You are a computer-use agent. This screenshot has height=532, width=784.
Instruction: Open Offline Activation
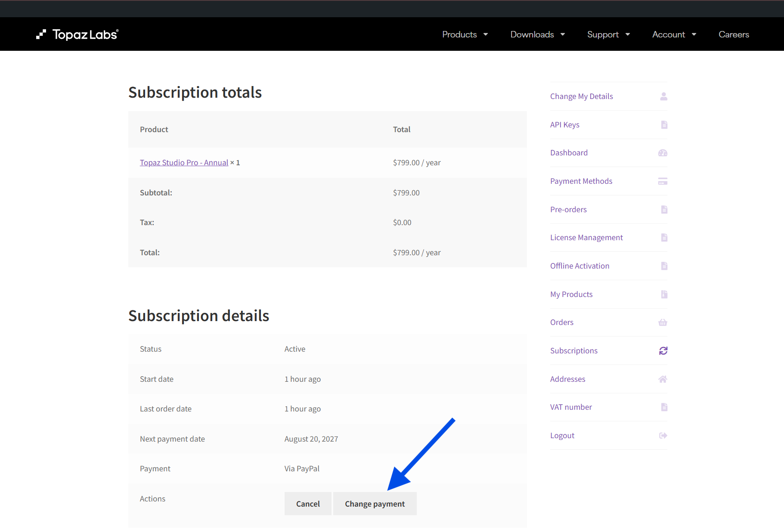click(579, 266)
